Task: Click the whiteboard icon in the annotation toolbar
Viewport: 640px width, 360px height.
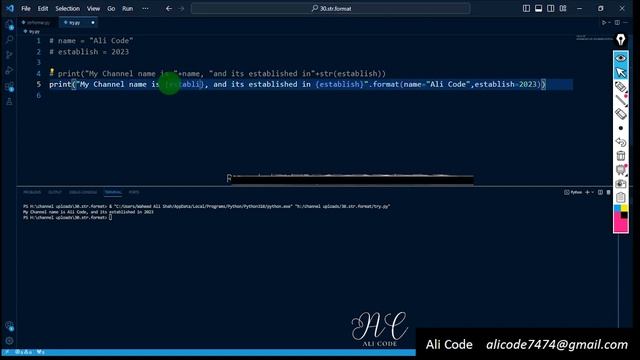Action: click(x=621, y=170)
